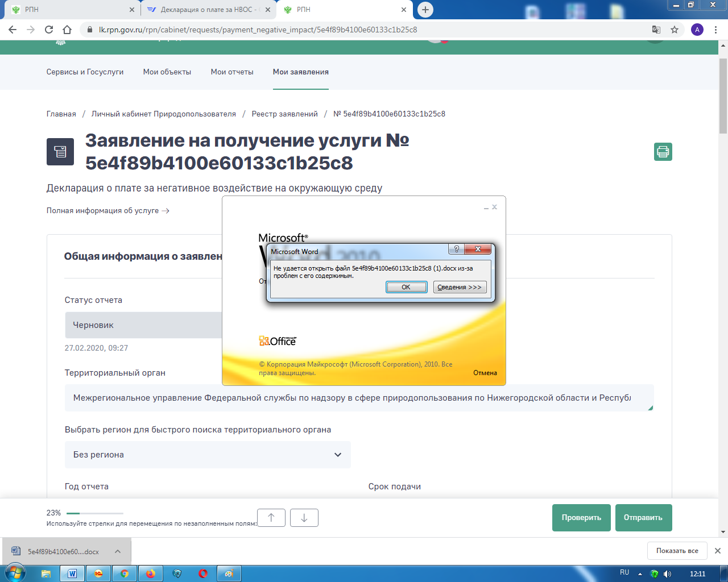Click the green print icon
Screen dimensions: 728x582
(663, 152)
